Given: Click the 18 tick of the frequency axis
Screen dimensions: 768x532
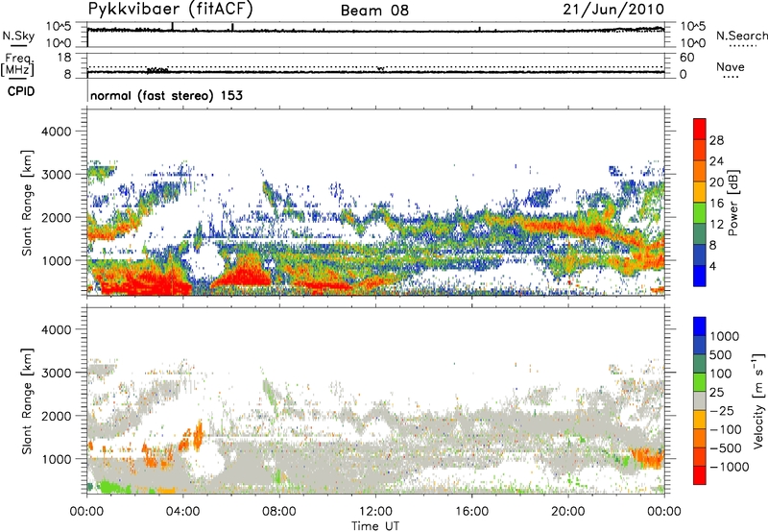Looking at the screenshot, I should 63,58.
